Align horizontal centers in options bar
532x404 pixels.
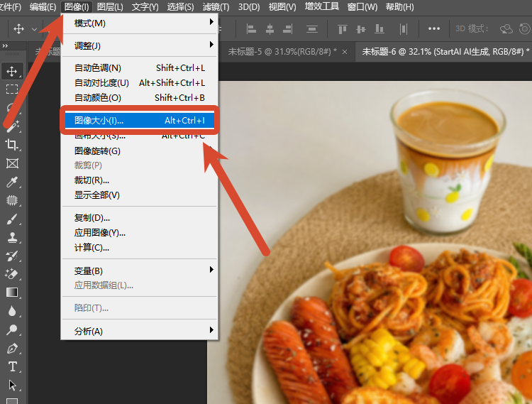pyautogui.click(x=270, y=29)
